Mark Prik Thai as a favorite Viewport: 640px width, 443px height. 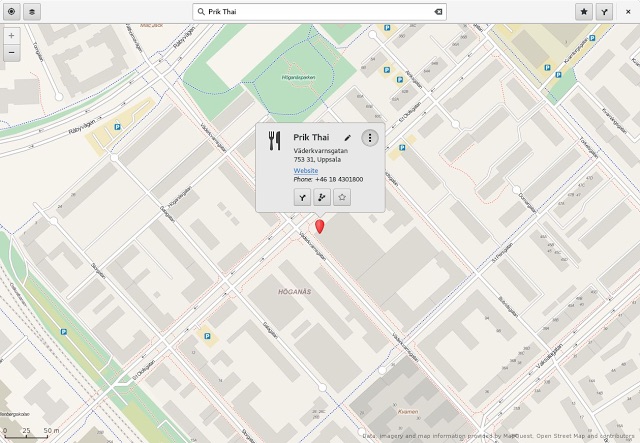coord(342,197)
